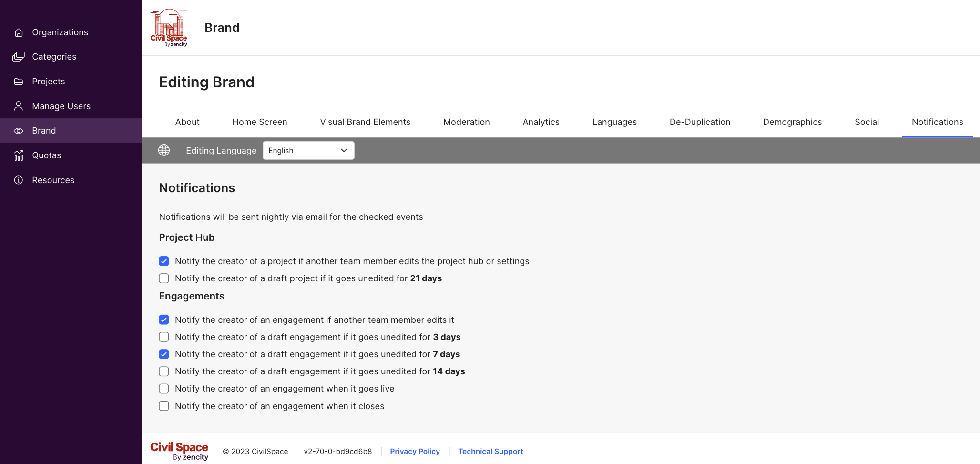Click the 'Notifications will be sent nightly' text
980x464 pixels.
coord(291,217)
